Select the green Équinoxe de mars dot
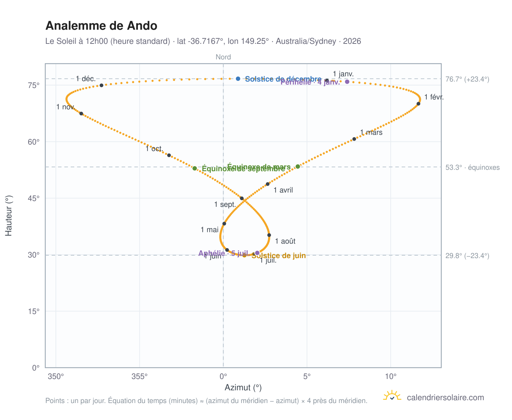Screen dimensions: 512x420 tap(298, 167)
